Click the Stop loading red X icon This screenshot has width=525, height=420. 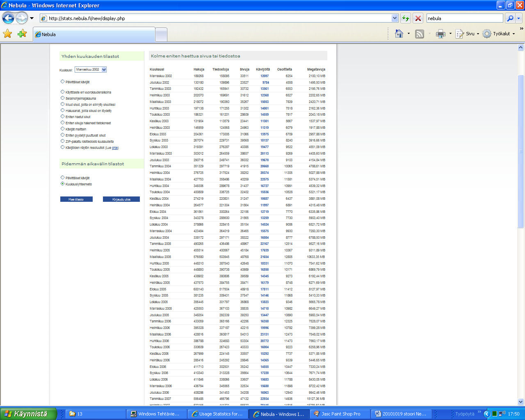coord(418,18)
